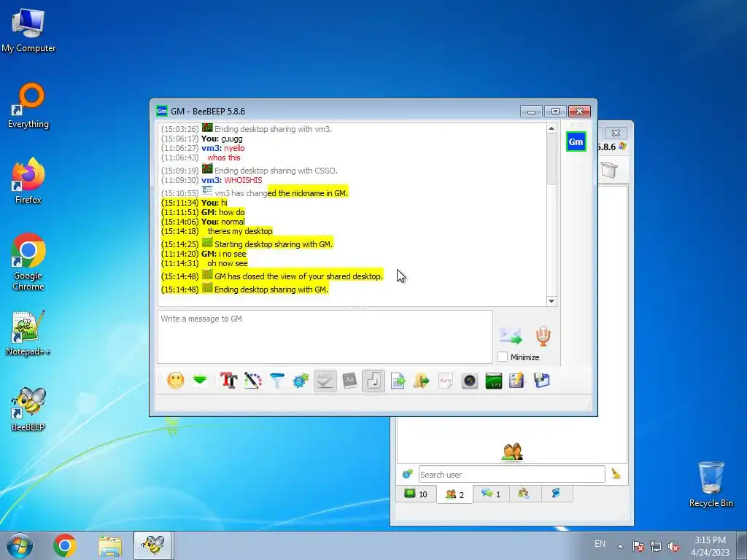Click the BeeBEEP taskbar button
The width and height of the screenshot is (747, 560).
(153, 545)
